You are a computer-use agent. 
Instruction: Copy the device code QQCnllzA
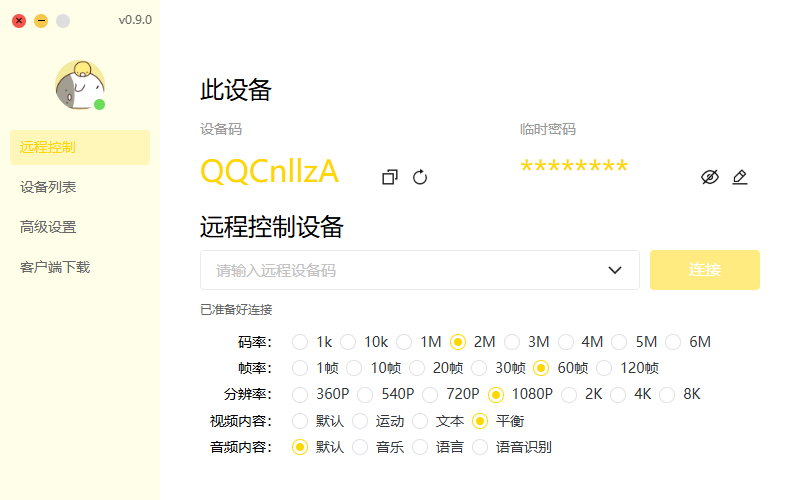[x=390, y=177]
